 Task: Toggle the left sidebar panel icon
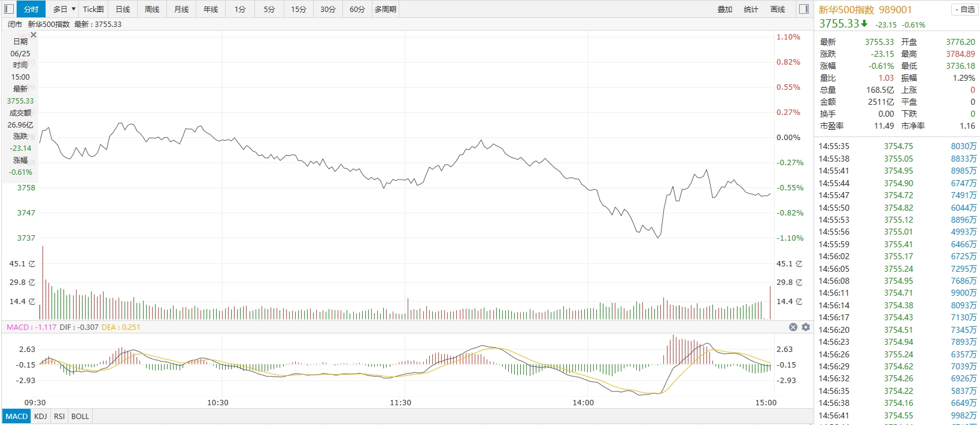pyautogui.click(x=9, y=9)
